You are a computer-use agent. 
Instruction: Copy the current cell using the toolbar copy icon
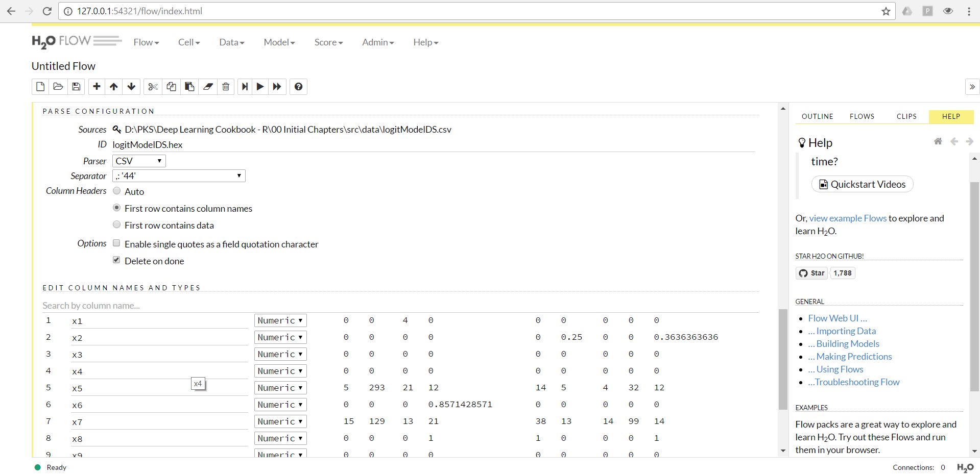[171, 87]
